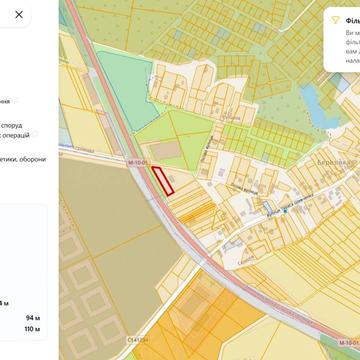The height and width of the screenshot is (360, 360).
Task: Click the '110 м' dimension value
Action: click(x=32, y=329)
